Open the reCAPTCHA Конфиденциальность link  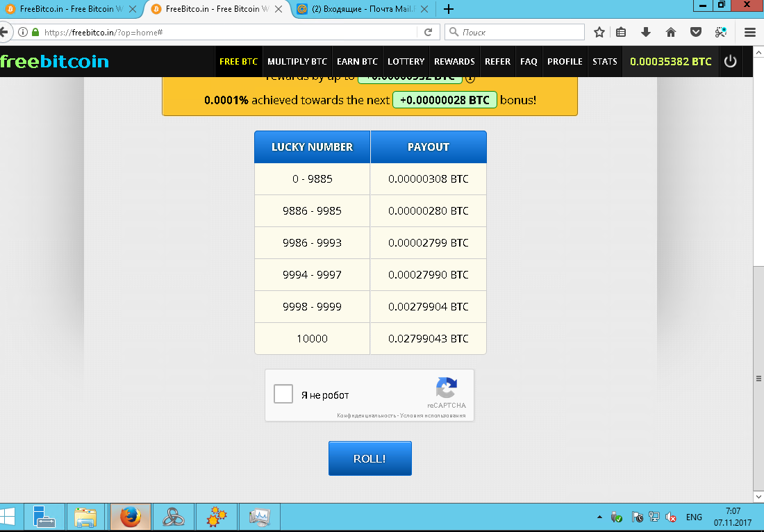[367, 415]
